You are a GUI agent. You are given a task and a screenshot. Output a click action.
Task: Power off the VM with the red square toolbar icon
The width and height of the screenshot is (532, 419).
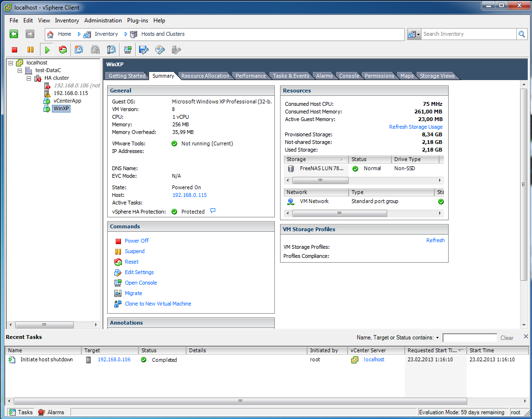point(14,50)
